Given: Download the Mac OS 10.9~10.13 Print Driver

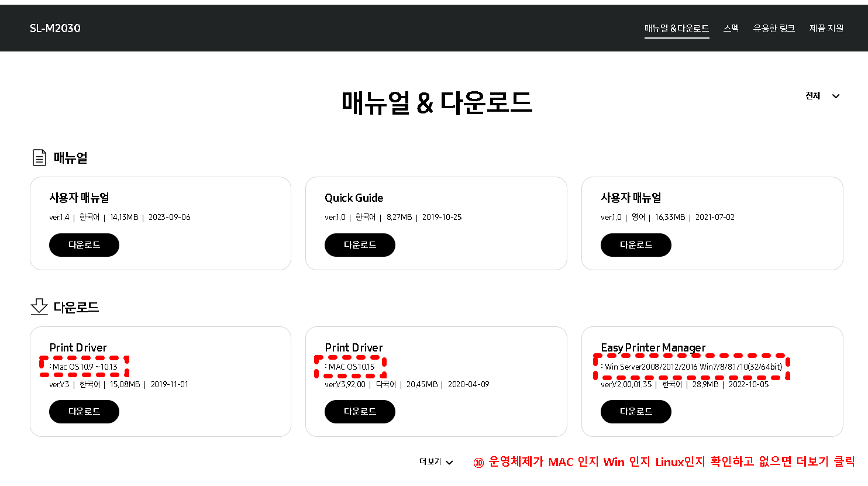Looking at the screenshot, I should tap(84, 411).
